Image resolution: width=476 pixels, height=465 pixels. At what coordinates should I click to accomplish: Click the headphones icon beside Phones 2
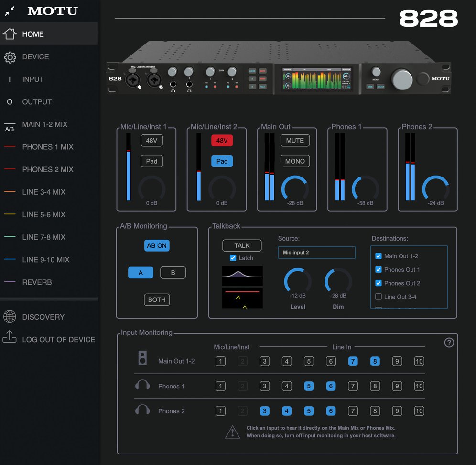point(142,410)
